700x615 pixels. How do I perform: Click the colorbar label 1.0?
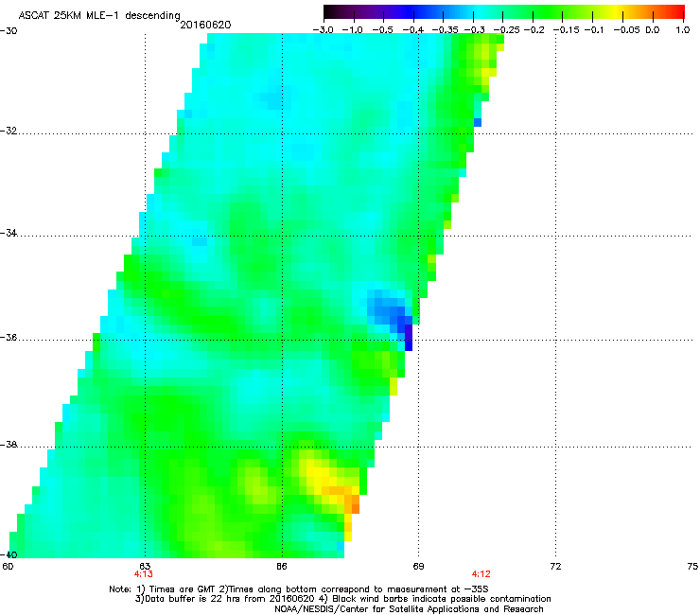click(683, 30)
